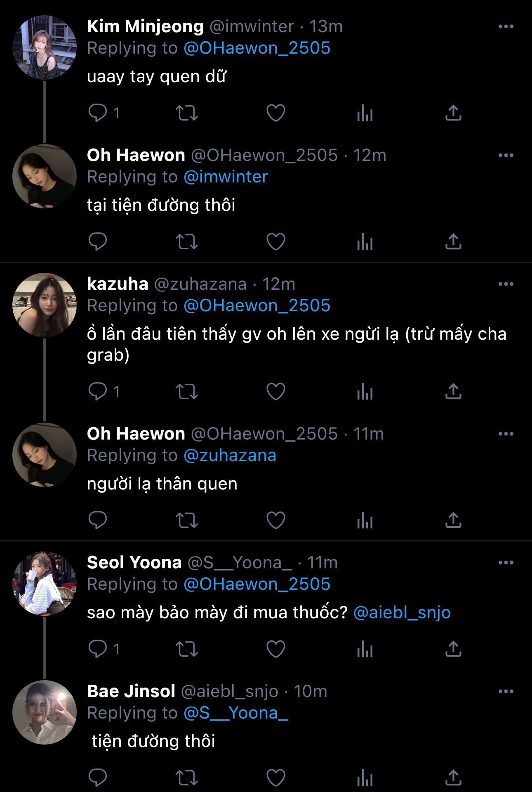Open @zuhazana replying-to link
The width and height of the screenshot is (532, 792).
point(230,455)
